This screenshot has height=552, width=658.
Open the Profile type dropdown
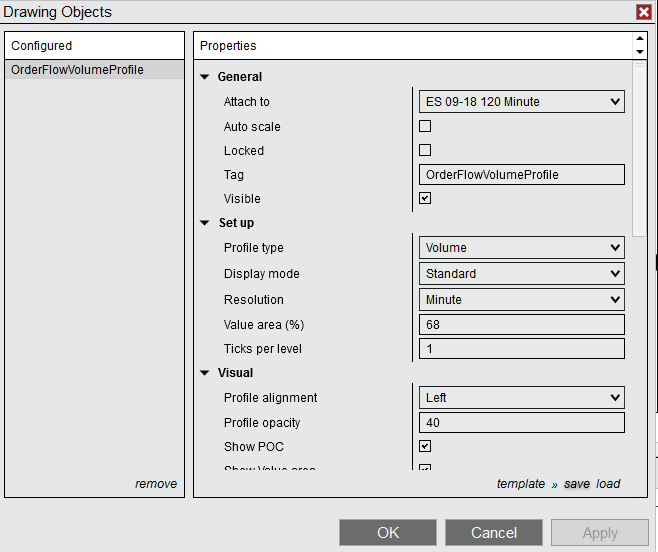520,248
